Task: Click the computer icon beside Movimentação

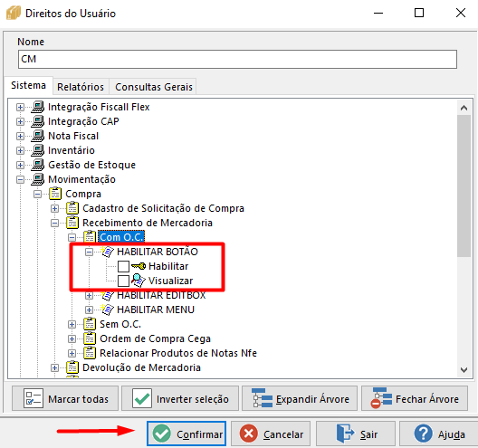Action: click(38, 179)
